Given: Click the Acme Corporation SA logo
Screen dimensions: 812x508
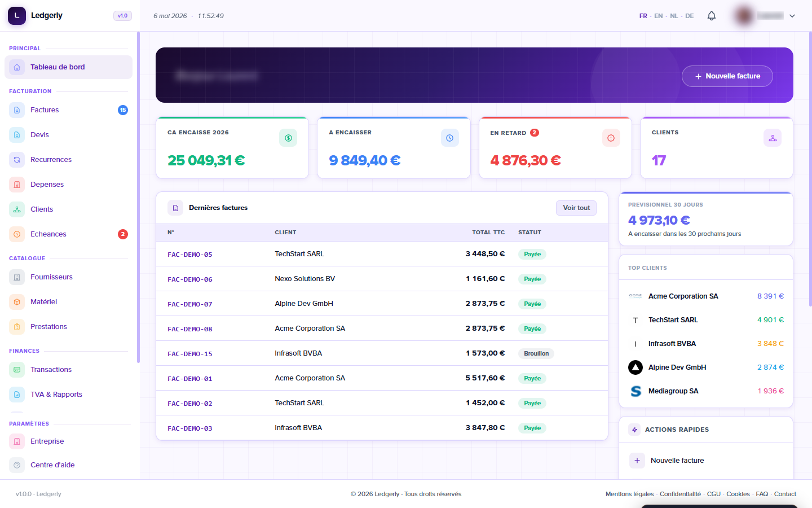Looking at the screenshot, I should coord(636,296).
